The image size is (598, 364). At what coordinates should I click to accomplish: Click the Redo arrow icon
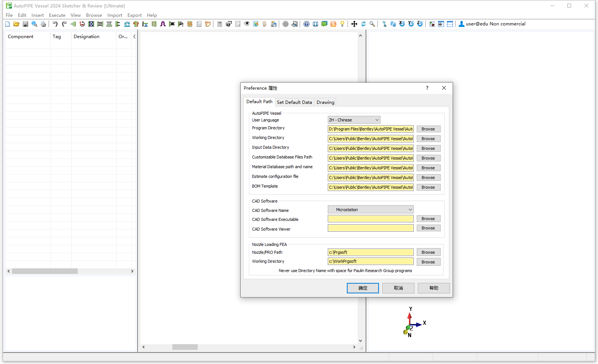[x=64, y=24]
